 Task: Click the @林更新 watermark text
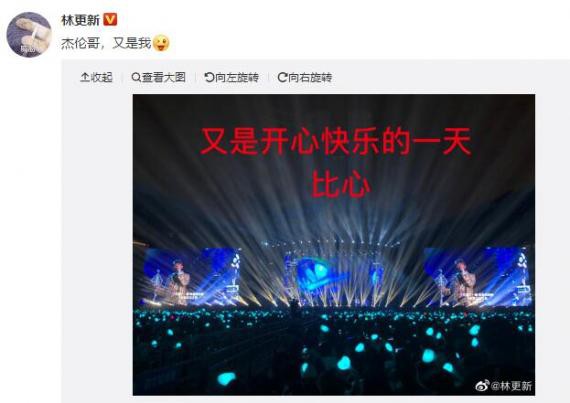click(511, 386)
